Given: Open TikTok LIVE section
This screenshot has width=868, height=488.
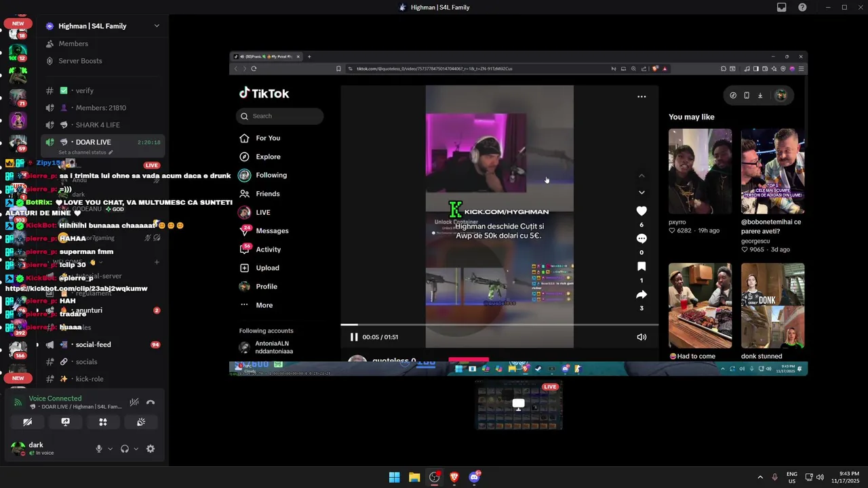Looking at the screenshot, I should (x=263, y=212).
